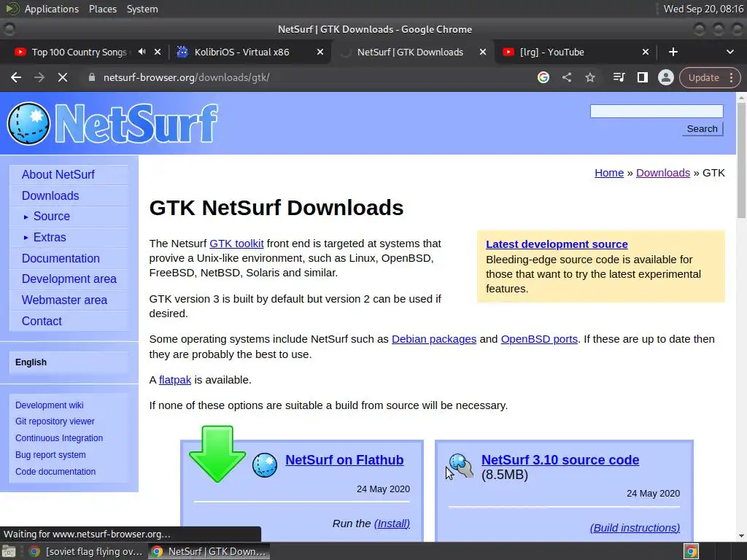This screenshot has height=560, width=747.
Task: Follow the flatpak link
Action: (x=175, y=380)
